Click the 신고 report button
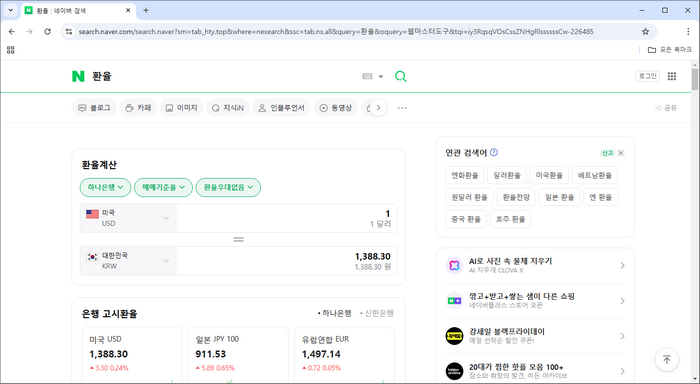Image resolution: width=700 pixels, height=384 pixels. tap(608, 153)
